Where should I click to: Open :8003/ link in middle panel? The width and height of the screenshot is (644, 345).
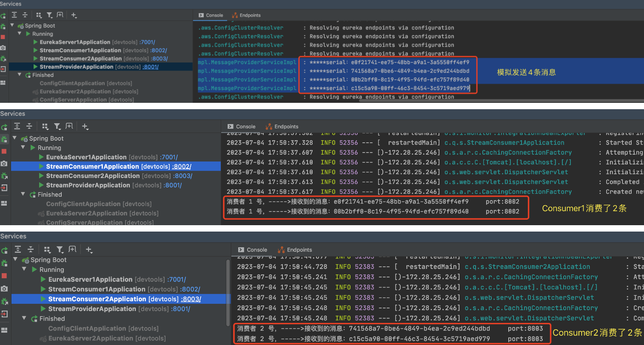(x=183, y=176)
